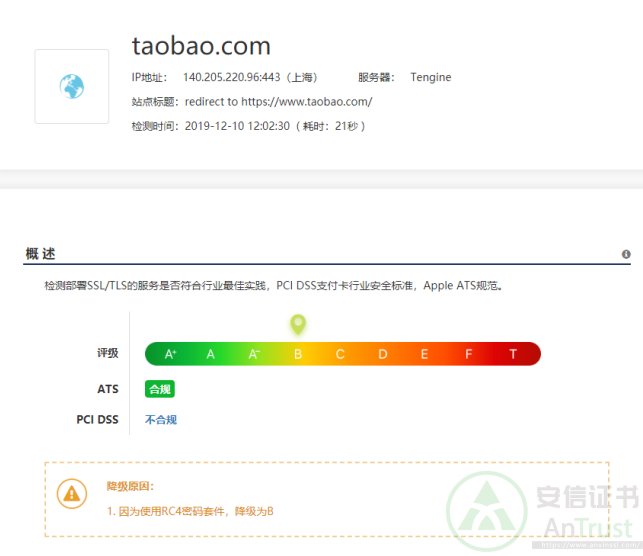Click the T grade at bar end
Image resolution: width=643 pixels, height=556 pixels.
pyautogui.click(x=513, y=354)
